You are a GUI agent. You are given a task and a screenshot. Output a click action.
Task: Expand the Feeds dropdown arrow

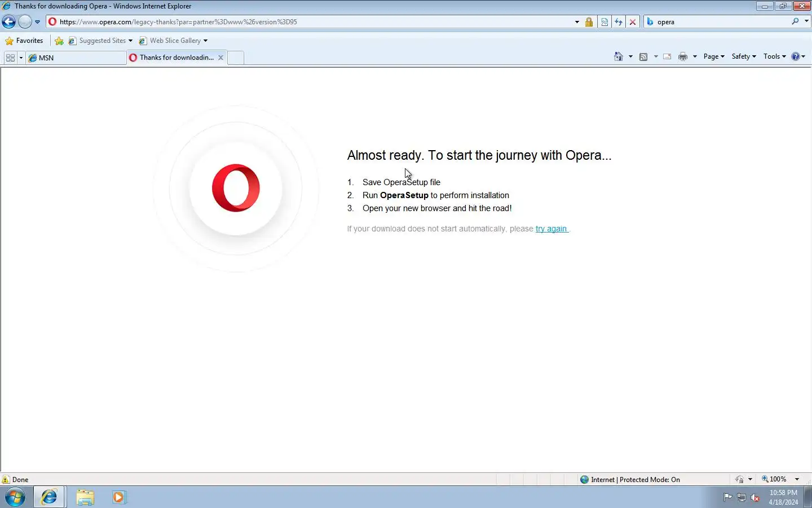(656, 56)
